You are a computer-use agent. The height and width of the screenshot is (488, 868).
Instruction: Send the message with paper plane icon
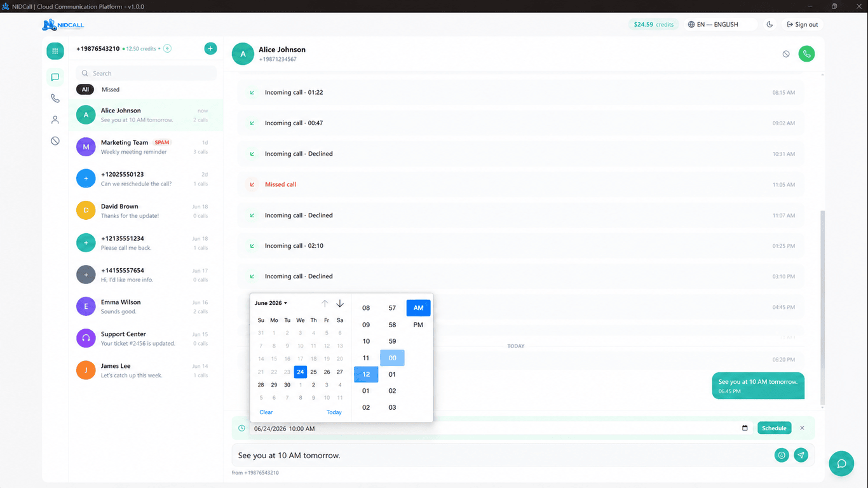point(801,455)
